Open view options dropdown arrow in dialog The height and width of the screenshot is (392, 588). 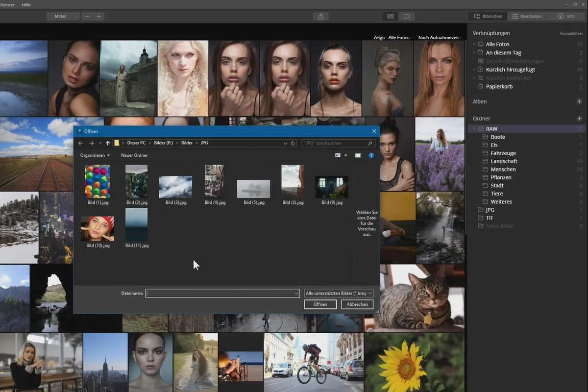tap(345, 155)
